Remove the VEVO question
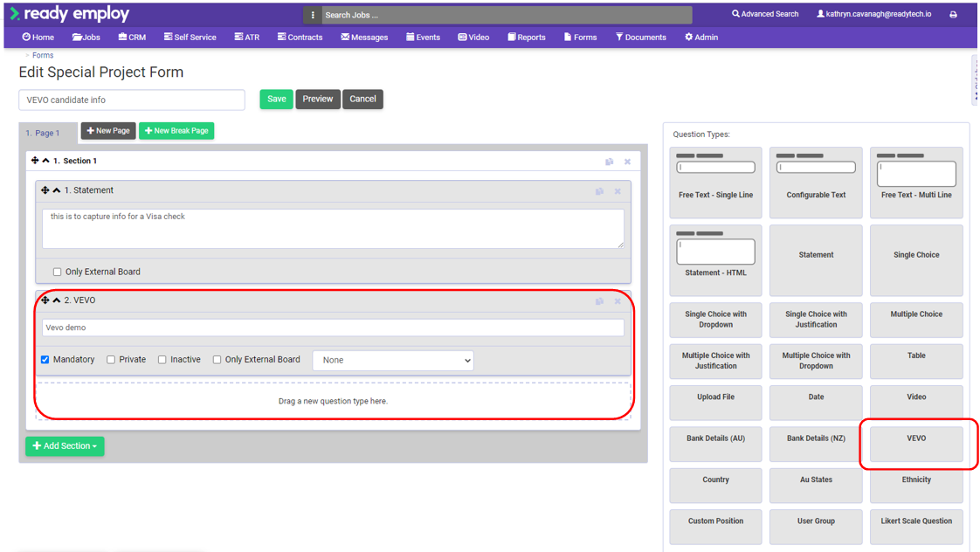This screenshot has height=552, width=980. tap(618, 301)
